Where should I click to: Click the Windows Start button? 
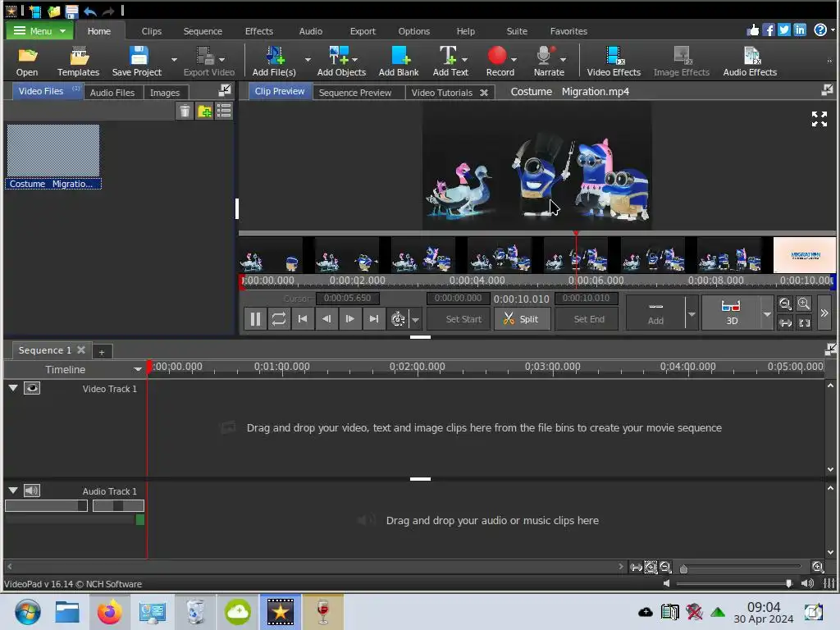point(27,612)
